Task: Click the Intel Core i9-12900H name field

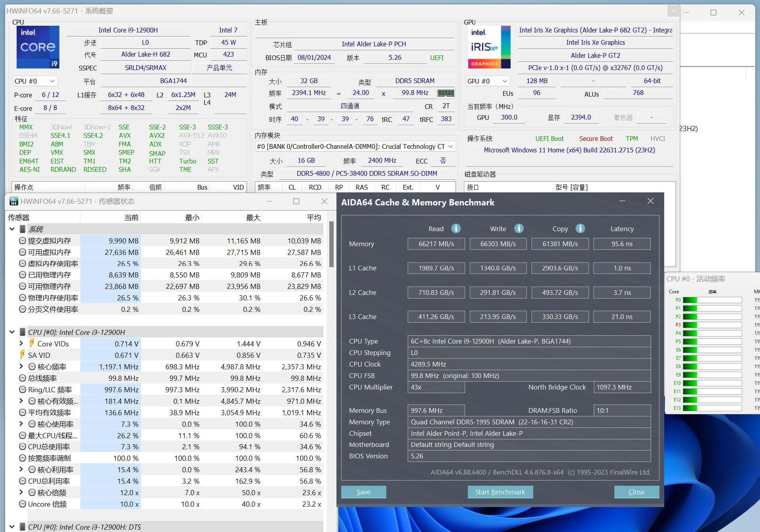Action: (x=128, y=30)
